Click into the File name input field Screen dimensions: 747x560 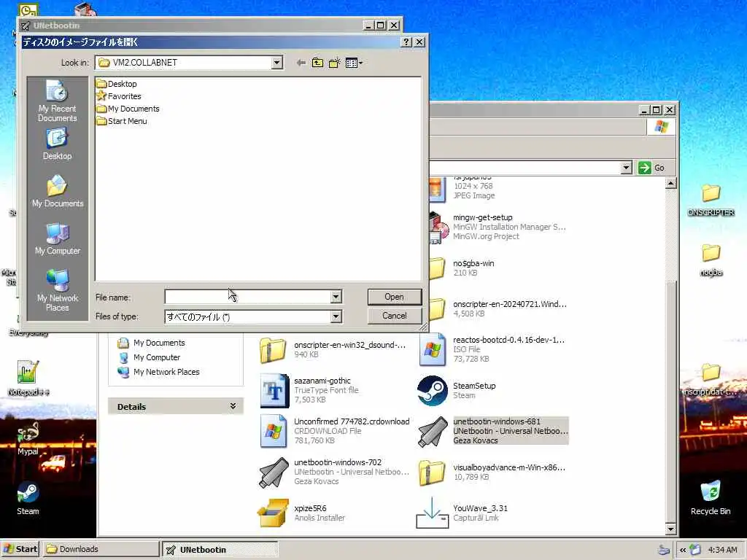tap(248, 297)
